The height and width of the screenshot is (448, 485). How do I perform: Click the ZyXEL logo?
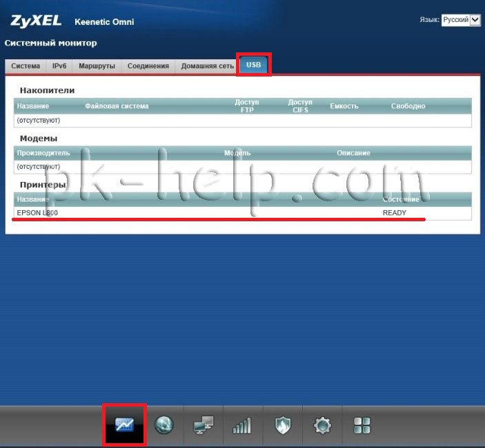coord(36,21)
